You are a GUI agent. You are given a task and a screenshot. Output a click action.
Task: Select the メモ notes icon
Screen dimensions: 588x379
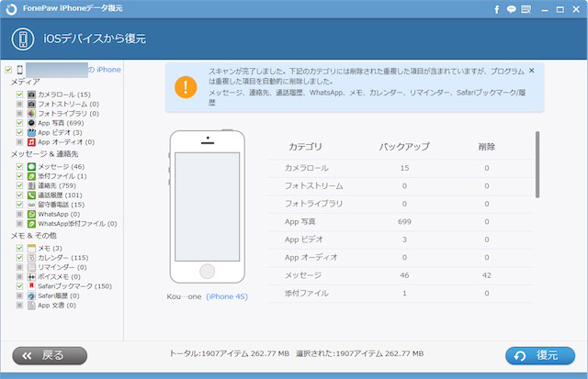tap(31, 249)
